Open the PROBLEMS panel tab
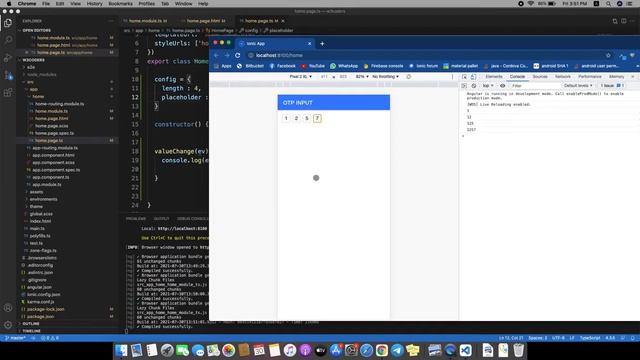The height and width of the screenshot is (360, 640). [136, 219]
